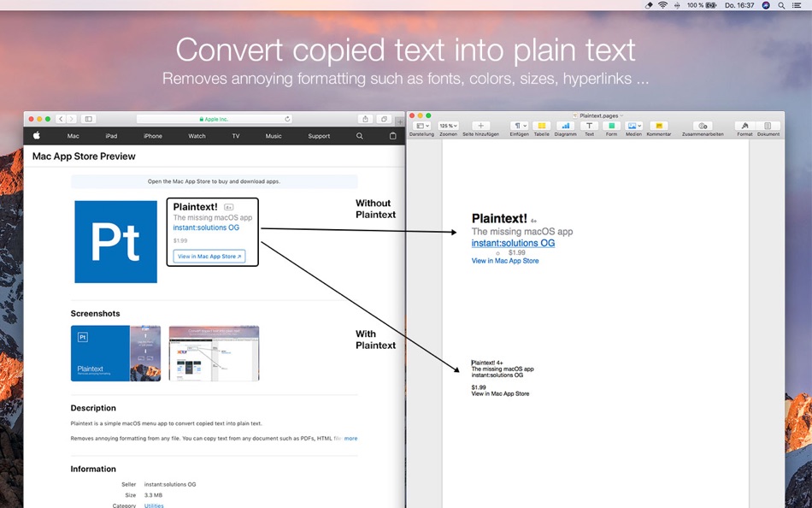Open the iPad section on apple.com
The height and width of the screenshot is (508, 812).
[111, 136]
